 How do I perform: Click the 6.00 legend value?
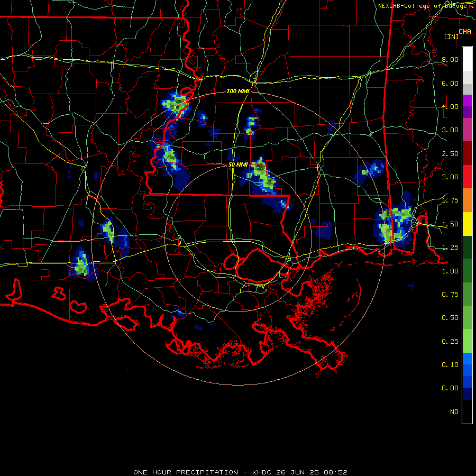pos(450,83)
